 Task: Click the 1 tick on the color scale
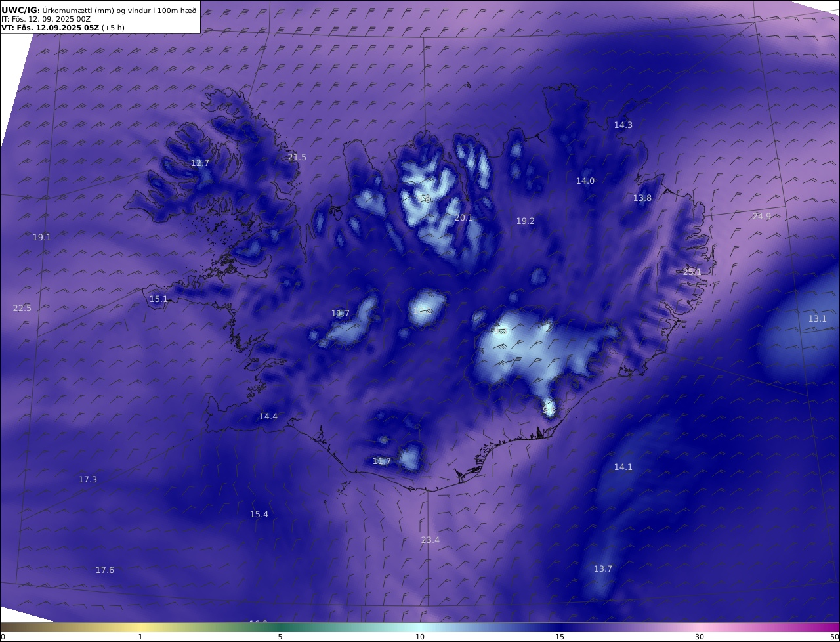(x=140, y=637)
